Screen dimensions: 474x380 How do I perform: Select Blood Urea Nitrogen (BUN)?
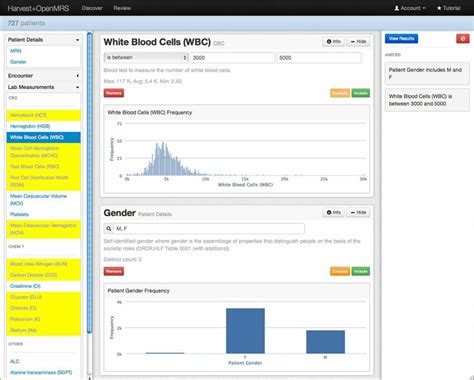coord(43,264)
